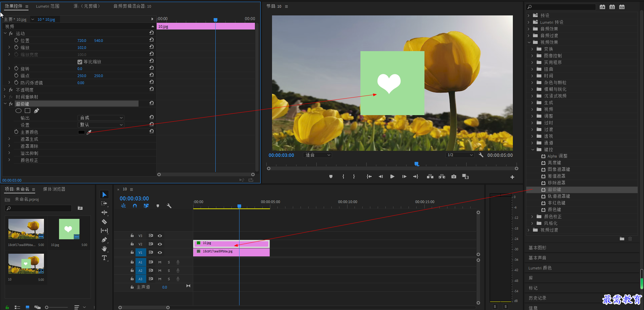Switch to Lumetri 范围 tab
The width and height of the screenshot is (644, 310).
[x=48, y=6]
